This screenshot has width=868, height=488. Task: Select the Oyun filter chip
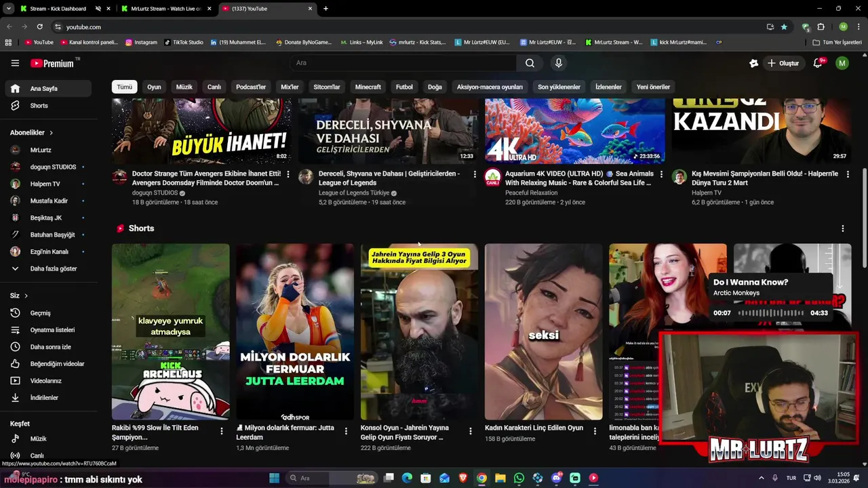(x=154, y=87)
